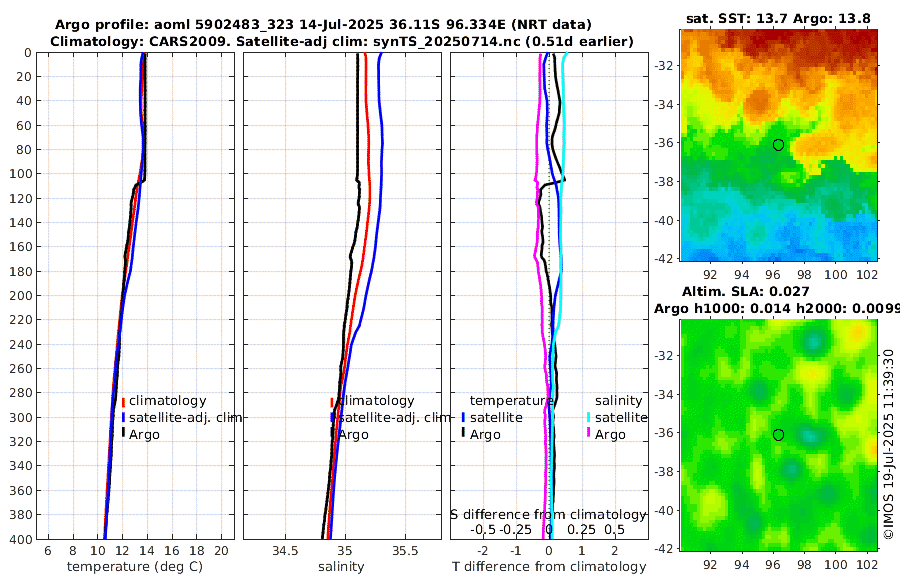Click the cyan satellite swatch in the salinity difference legend
This screenshot has width=900, height=580.
click(589, 417)
